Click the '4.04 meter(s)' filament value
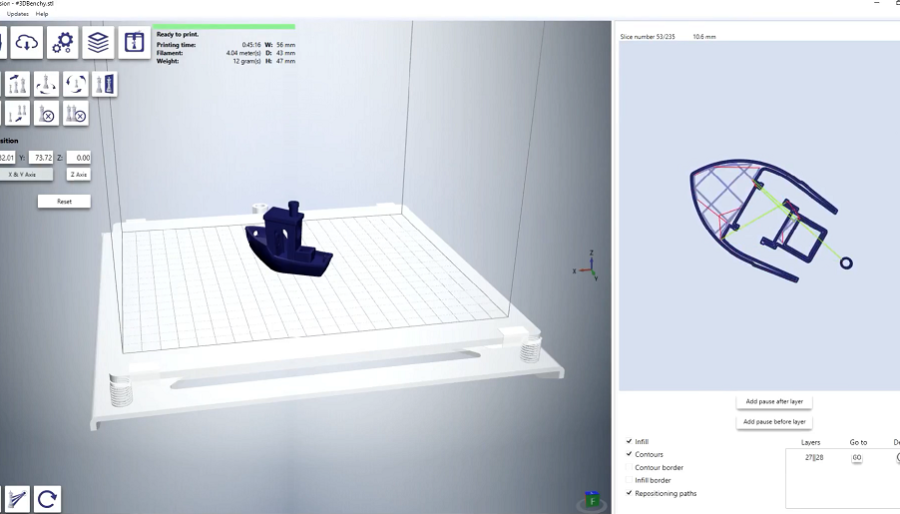 pyautogui.click(x=243, y=53)
